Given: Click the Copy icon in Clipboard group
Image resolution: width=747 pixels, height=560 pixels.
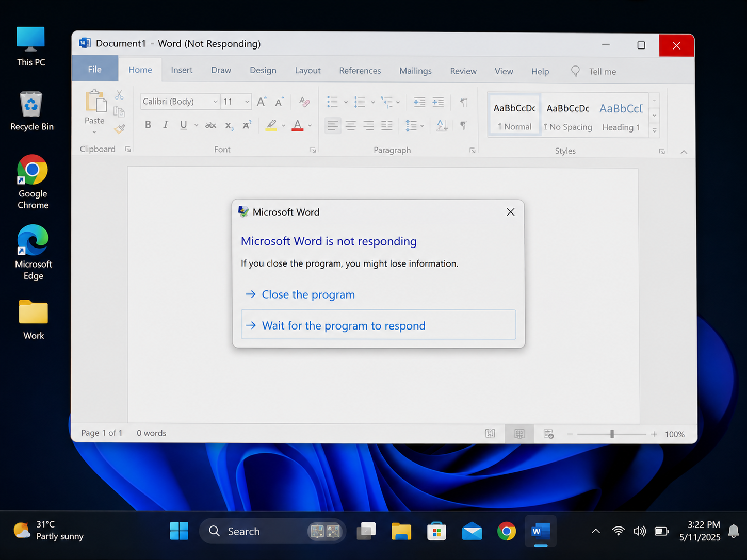Looking at the screenshot, I should [119, 111].
